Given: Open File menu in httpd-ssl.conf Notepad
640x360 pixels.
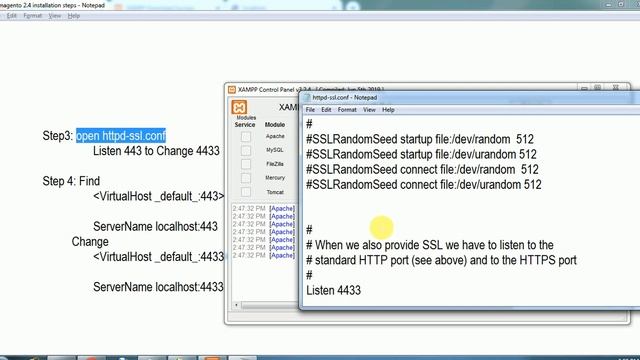Looking at the screenshot, I should pos(310,110).
